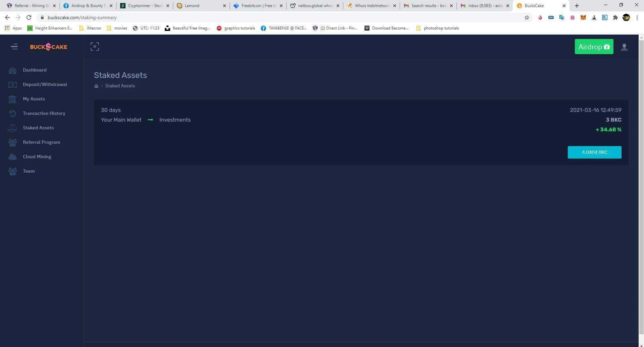The width and height of the screenshot is (644, 347).
Task: Select Staked Assets sidebar item
Action: [x=38, y=128]
